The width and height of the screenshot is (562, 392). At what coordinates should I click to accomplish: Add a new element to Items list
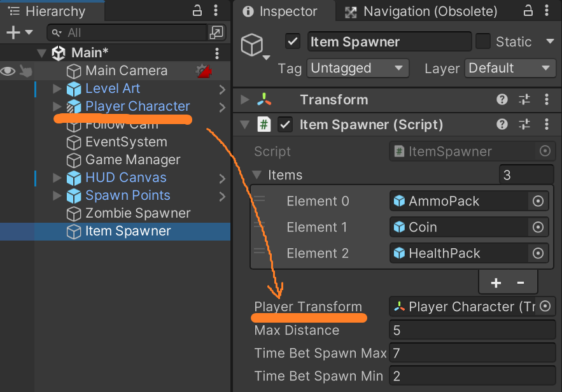click(x=496, y=283)
